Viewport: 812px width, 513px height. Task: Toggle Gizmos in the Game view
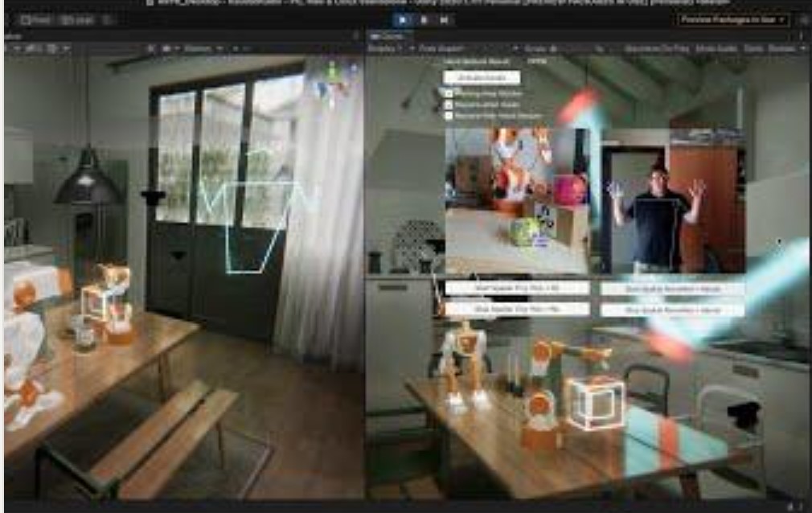coord(781,49)
